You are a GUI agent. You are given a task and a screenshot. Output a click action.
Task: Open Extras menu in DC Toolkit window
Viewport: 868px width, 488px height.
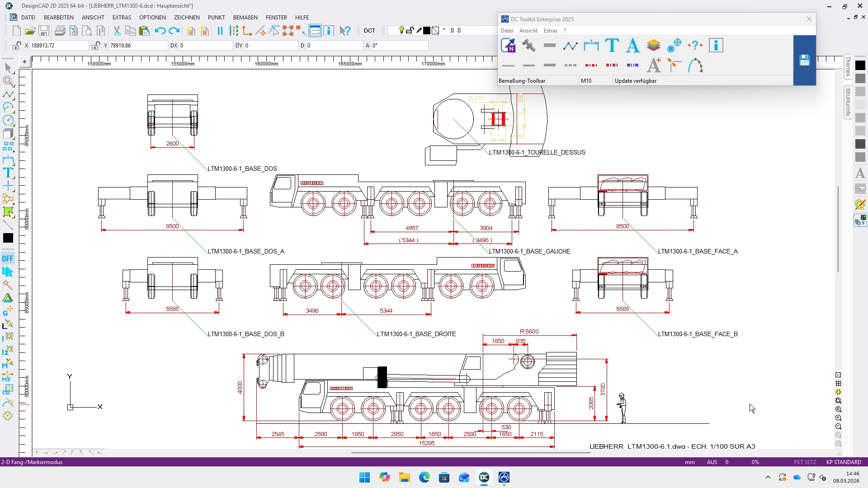550,31
